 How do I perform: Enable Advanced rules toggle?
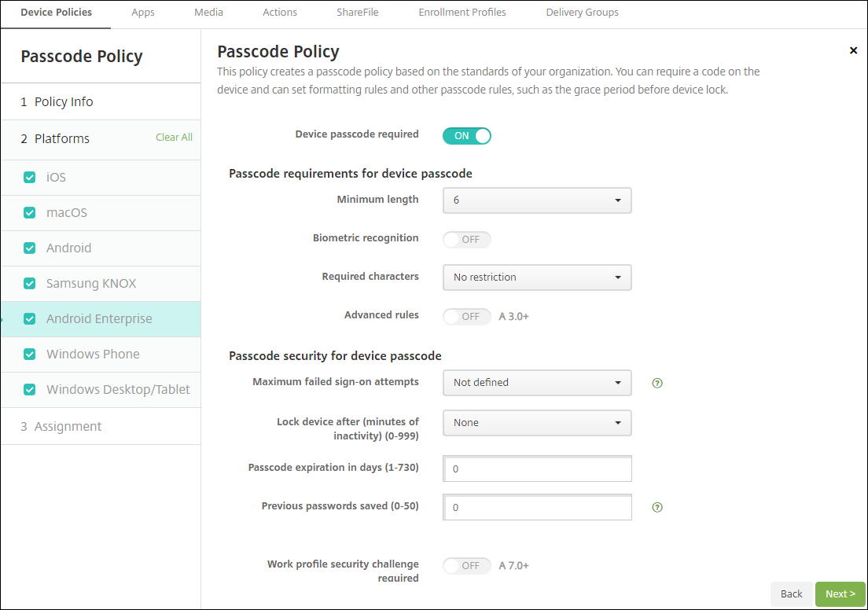[x=467, y=317]
